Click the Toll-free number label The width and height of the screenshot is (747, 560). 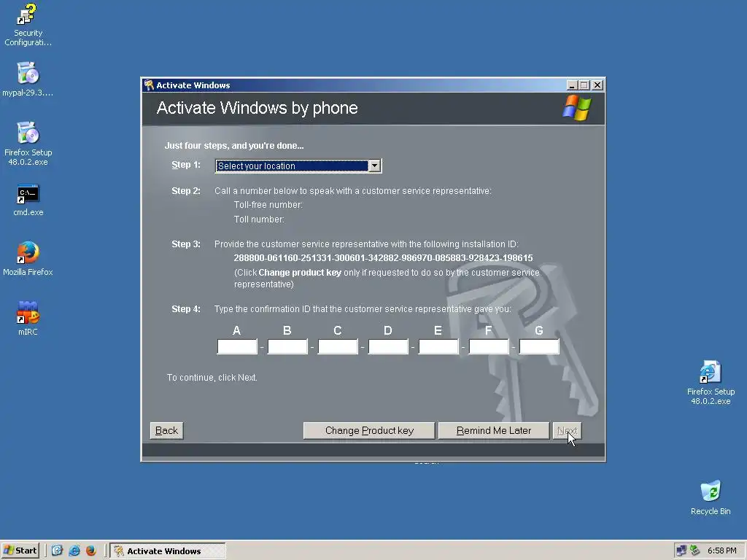pos(268,205)
